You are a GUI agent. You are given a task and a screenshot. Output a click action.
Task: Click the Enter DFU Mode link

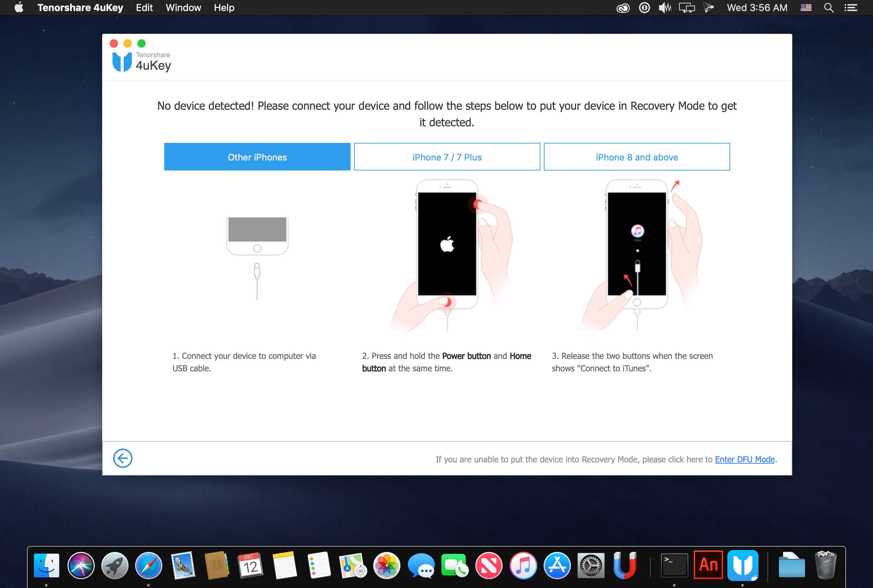click(x=744, y=459)
